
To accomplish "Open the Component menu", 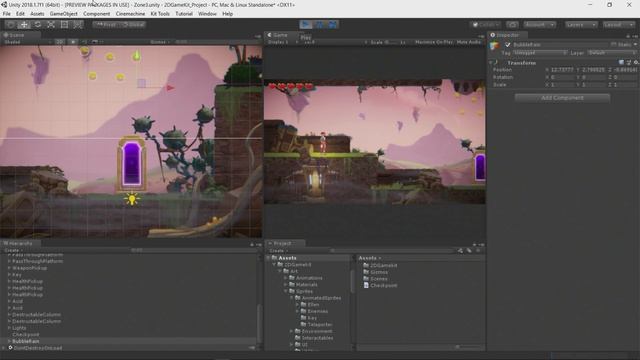I will (x=96, y=14).
